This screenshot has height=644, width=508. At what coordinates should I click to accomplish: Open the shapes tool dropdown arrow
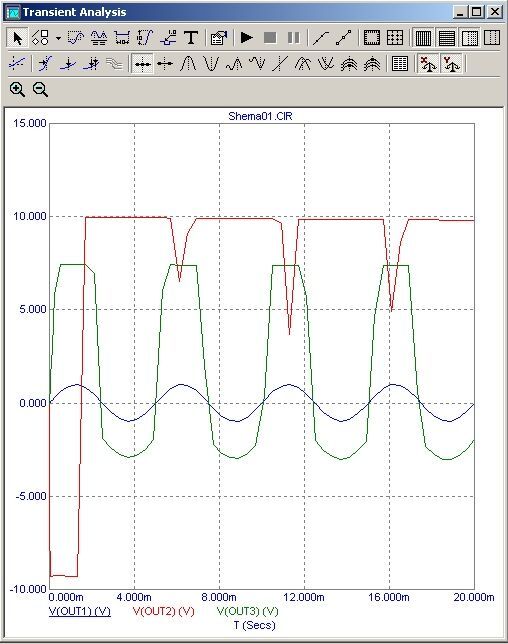coord(58,38)
